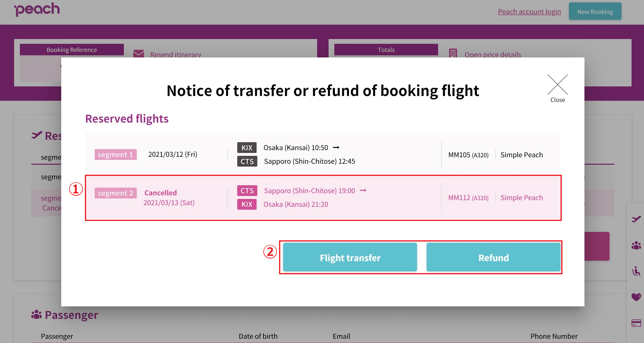Screen dimensions: 644x343
Task: Select the segment 1 flight row
Action: pos(323,154)
